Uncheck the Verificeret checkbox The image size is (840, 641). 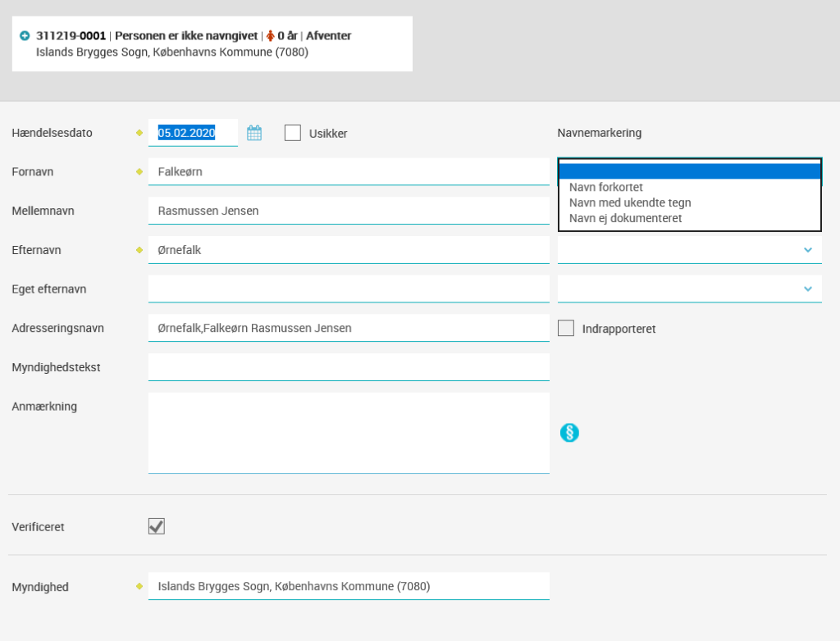[157, 526]
